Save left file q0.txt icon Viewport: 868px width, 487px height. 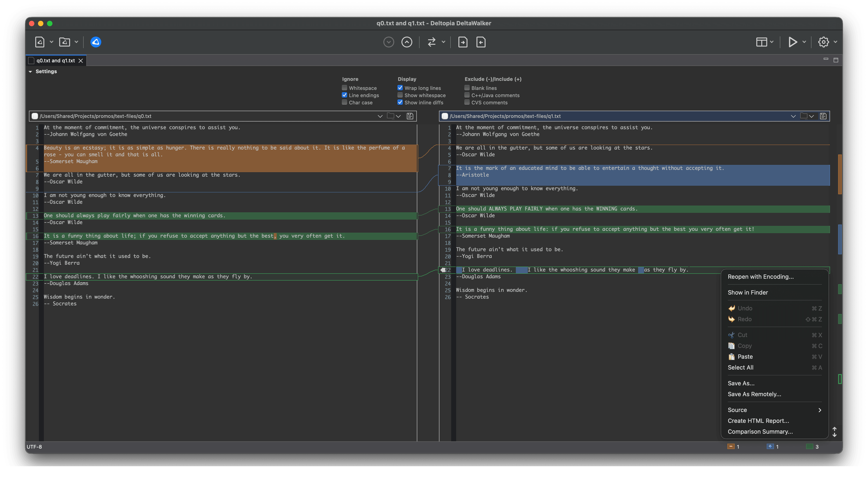pos(410,116)
